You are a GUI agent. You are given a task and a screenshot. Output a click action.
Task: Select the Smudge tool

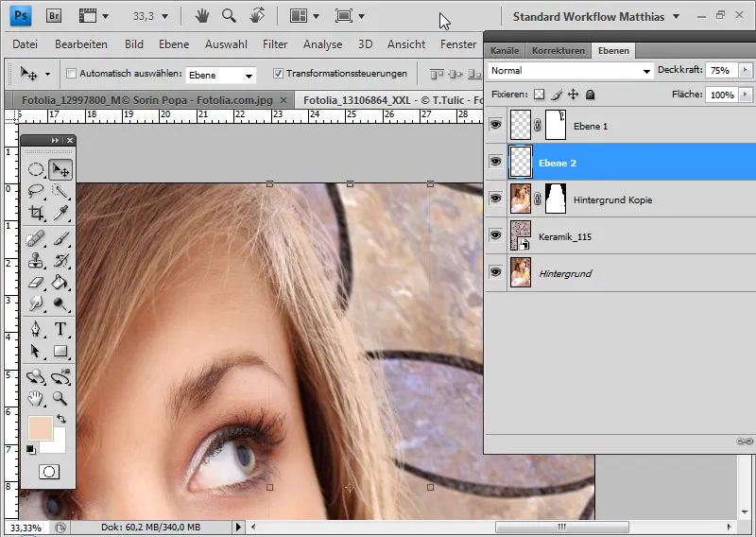pyautogui.click(x=36, y=303)
